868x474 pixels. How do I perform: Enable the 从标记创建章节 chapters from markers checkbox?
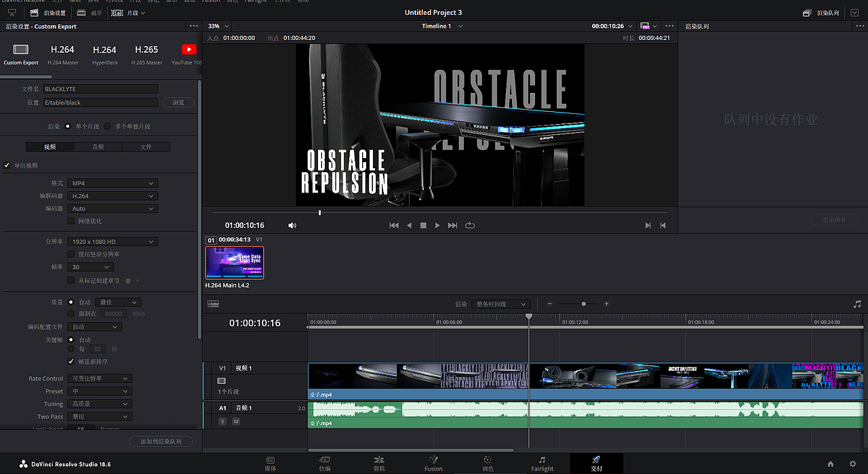71,280
